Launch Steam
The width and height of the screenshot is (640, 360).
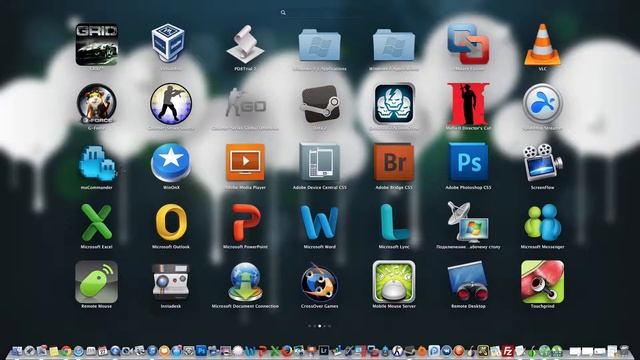[320, 104]
